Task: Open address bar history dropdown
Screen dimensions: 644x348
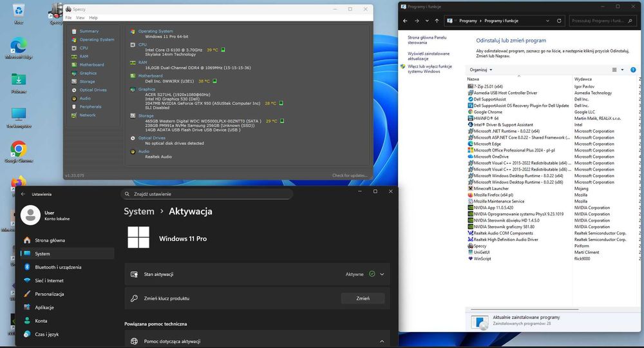Action: pos(547,21)
